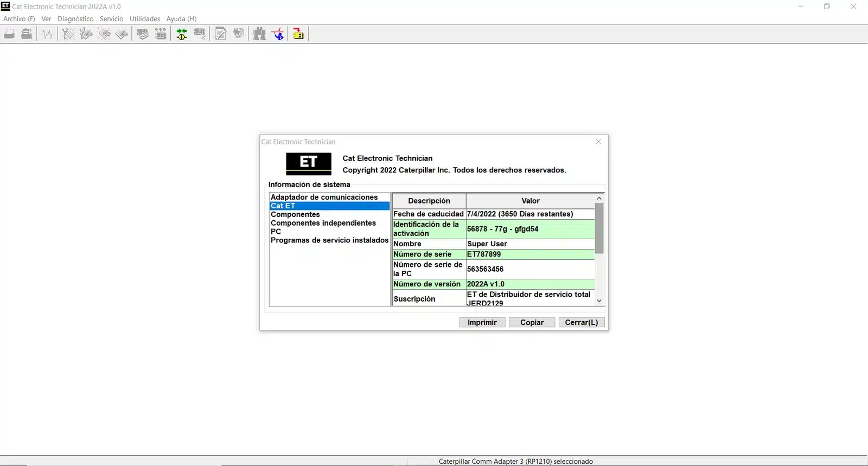868x466 pixels.
Task: Click the document with wrench icon
Action: point(221,34)
